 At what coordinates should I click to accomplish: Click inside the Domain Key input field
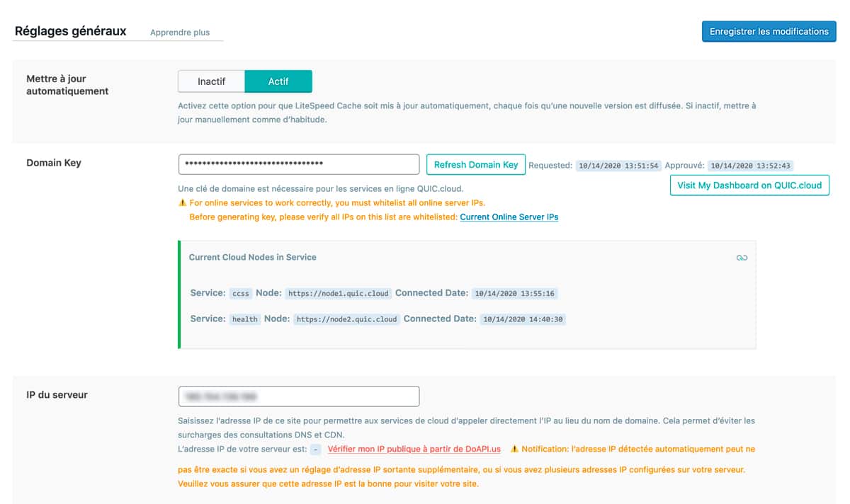[x=297, y=164]
